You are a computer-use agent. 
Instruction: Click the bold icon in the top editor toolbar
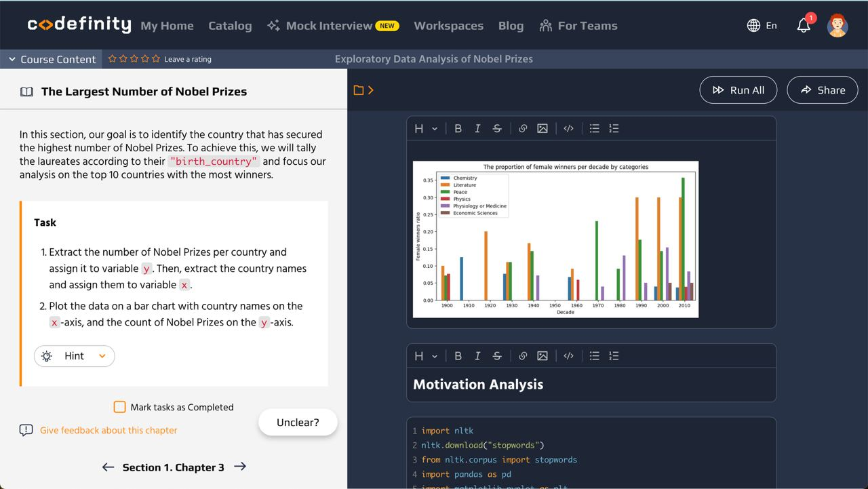coord(458,128)
